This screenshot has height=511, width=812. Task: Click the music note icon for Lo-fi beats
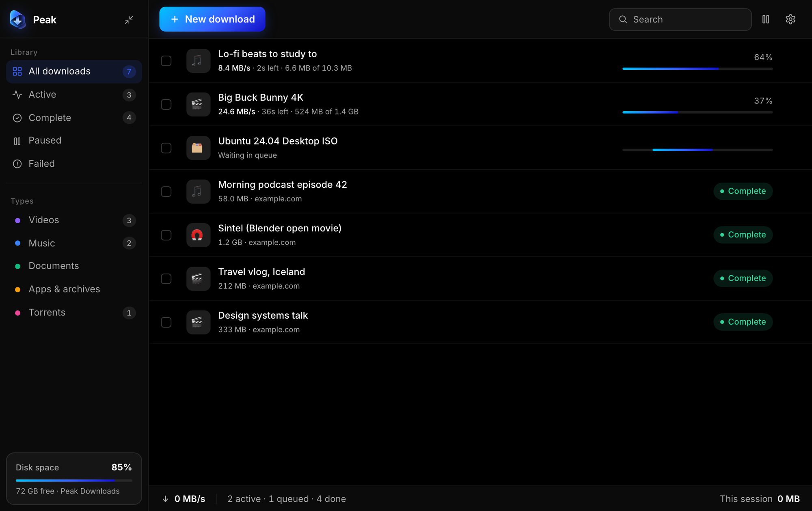click(198, 61)
